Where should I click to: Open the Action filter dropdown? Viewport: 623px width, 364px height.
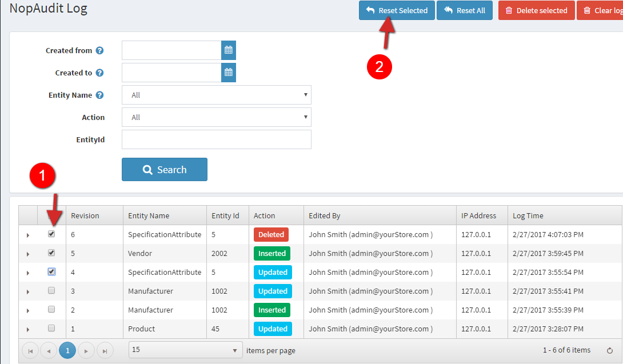(216, 117)
